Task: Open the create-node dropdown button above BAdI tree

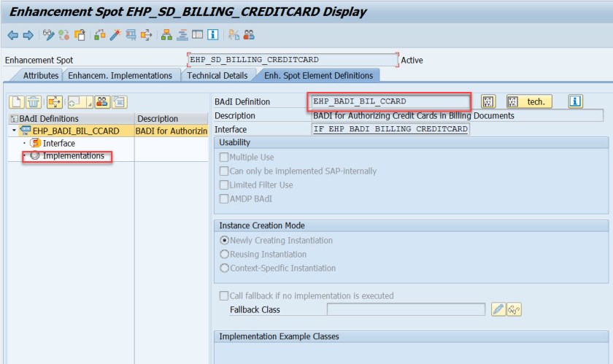Action: (80, 102)
